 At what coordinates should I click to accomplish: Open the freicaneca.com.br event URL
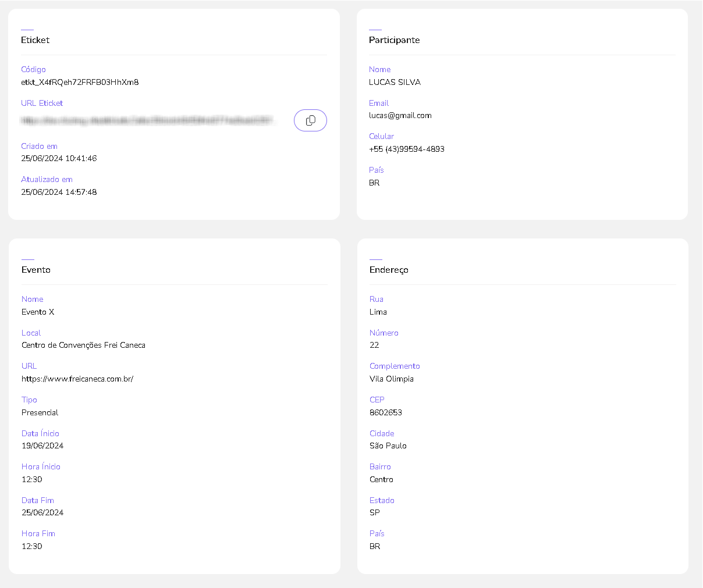pyautogui.click(x=77, y=379)
